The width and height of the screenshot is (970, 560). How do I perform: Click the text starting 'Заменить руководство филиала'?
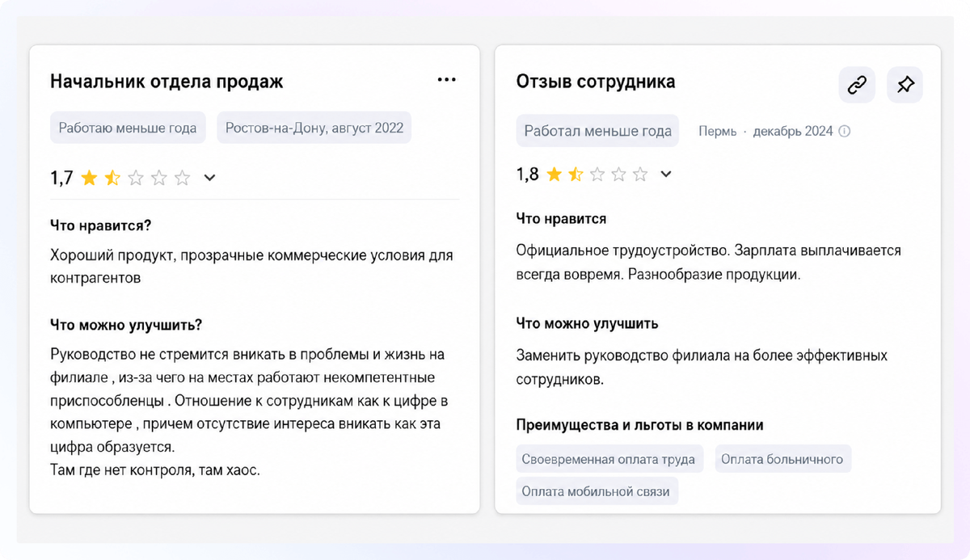pyautogui.click(x=702, y=367)
